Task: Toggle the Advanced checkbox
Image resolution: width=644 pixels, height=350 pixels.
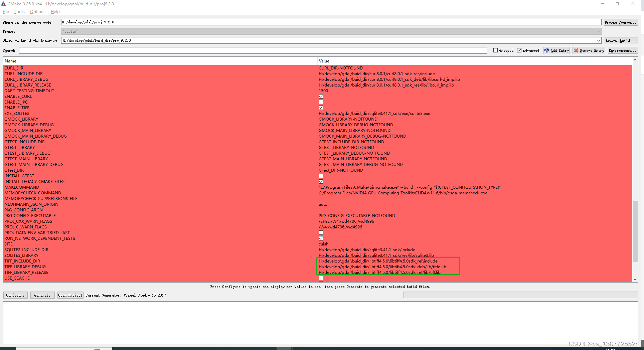Action: click(x=519, y=50)
